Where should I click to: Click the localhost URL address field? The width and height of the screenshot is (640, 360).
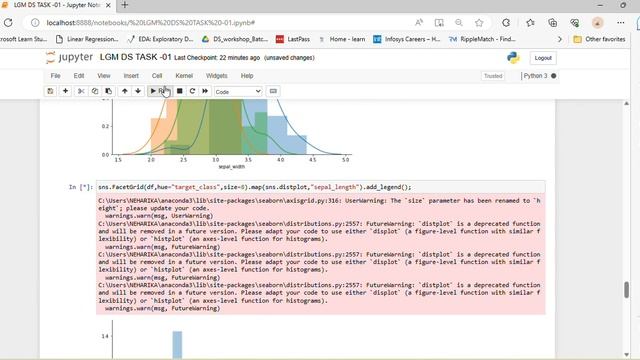pyautogui.click(x=151, y=23)
